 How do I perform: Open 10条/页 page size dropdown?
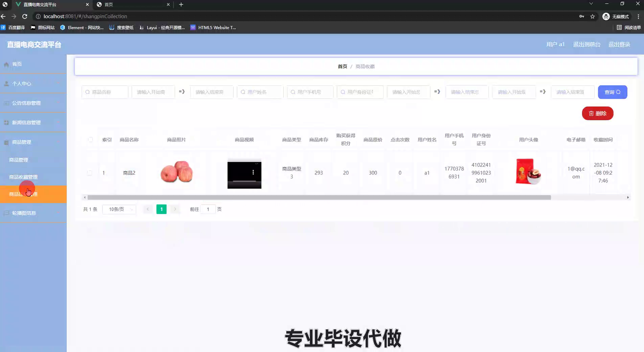(x=119, y=209)
